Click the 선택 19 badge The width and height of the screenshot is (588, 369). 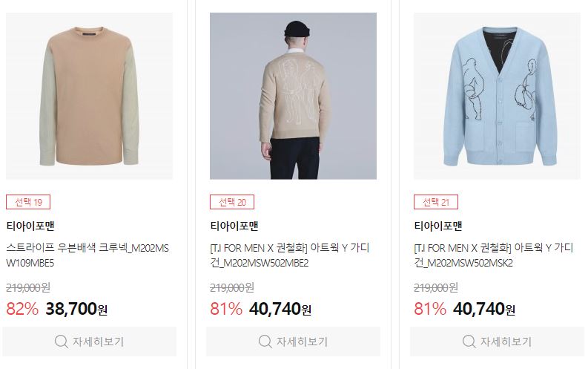click(28, 202)
